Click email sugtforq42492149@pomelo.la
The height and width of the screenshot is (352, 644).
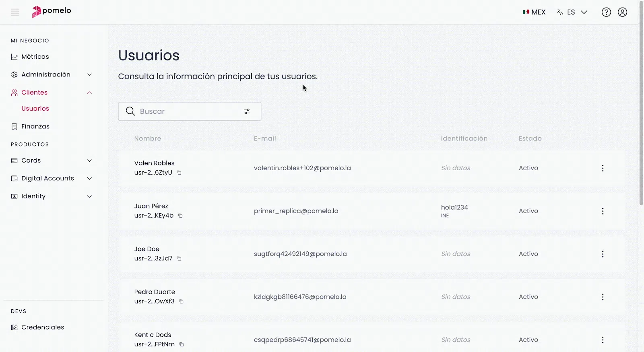tap(300, 254)
